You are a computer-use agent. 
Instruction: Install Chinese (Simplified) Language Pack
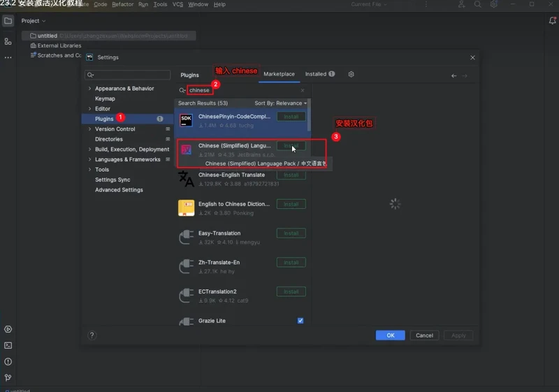291,146
